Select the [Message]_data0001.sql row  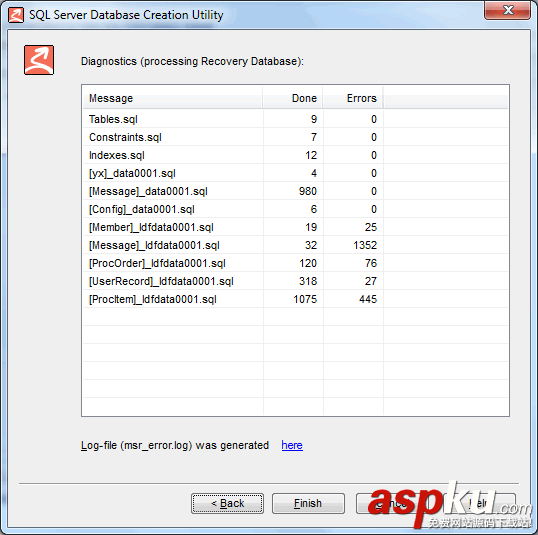[295, 191]
